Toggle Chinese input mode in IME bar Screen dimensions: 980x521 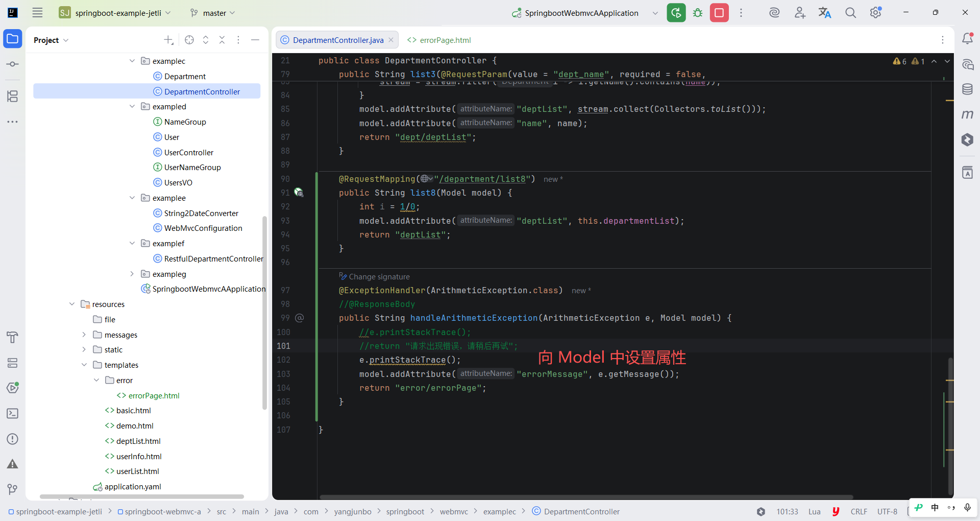pos(935,507)
